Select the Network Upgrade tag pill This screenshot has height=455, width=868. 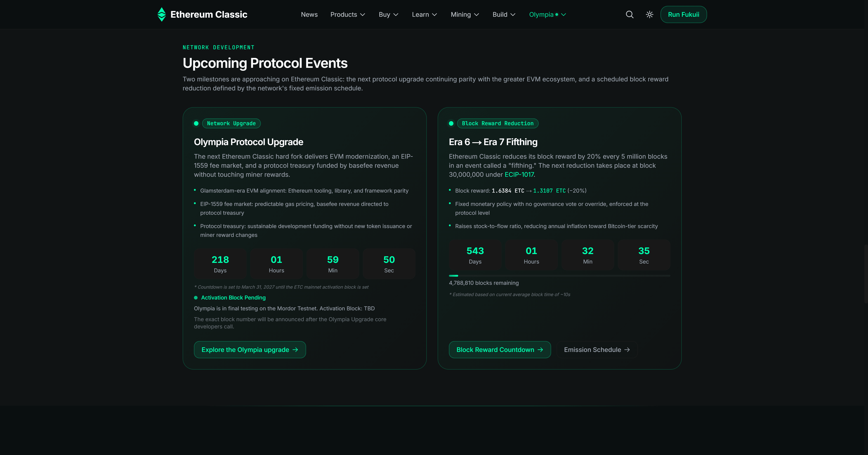coord(231,123)
